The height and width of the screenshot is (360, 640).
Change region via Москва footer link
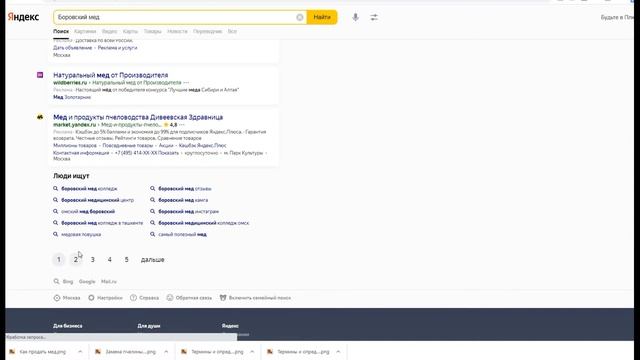(67, 298)
